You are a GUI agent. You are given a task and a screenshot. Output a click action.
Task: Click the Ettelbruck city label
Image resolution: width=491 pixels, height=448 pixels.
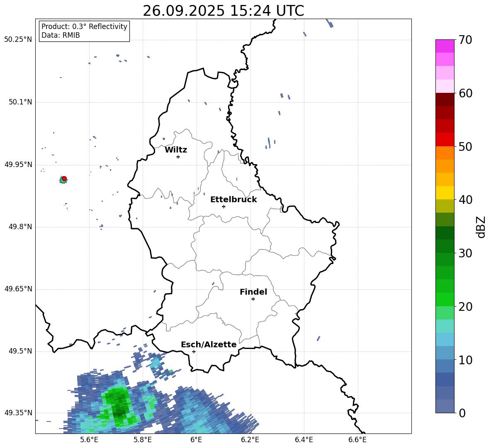pos(233,199)
